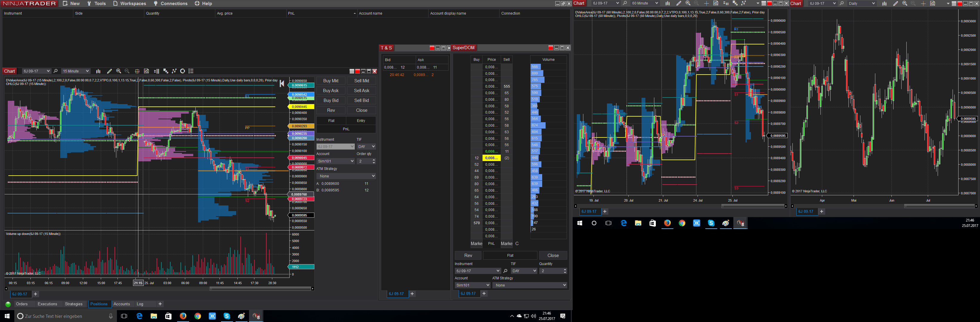Open chart style options in 15 Minute chart
Viewport: 980px width, 322px height.
click(98, 71)
